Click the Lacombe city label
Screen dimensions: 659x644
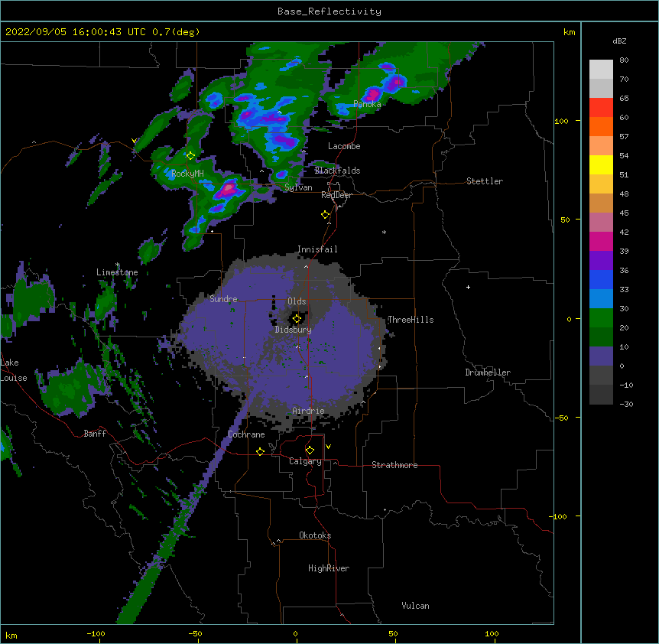(344, 146)
